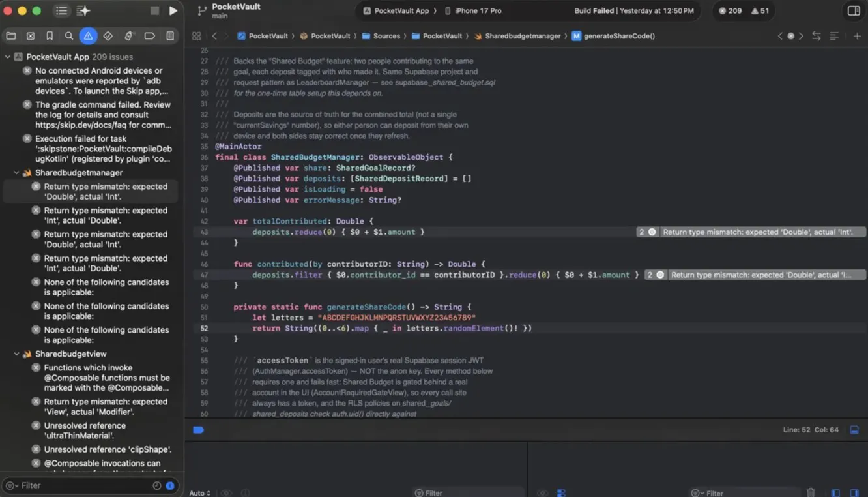Open the navigator filter options menu
Viewport: 868px width, 497px height.
pos(12,485)
